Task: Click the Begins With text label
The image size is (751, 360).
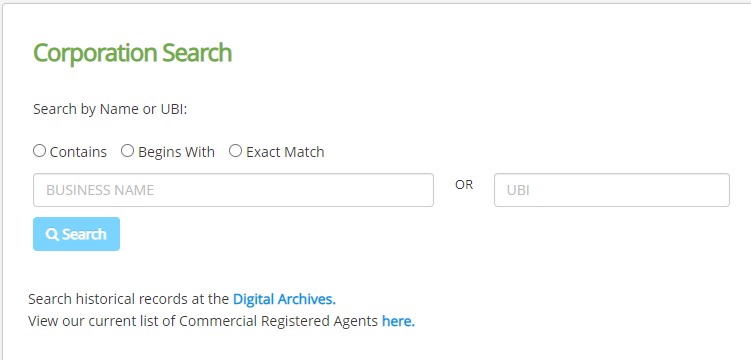Action: click(x=176, y=152)
